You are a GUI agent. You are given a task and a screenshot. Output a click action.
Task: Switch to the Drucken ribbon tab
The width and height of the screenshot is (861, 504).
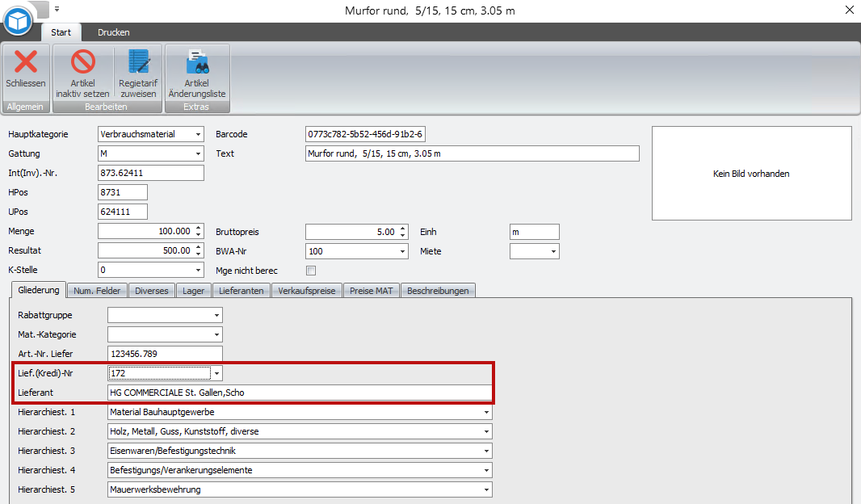point(114,32)
